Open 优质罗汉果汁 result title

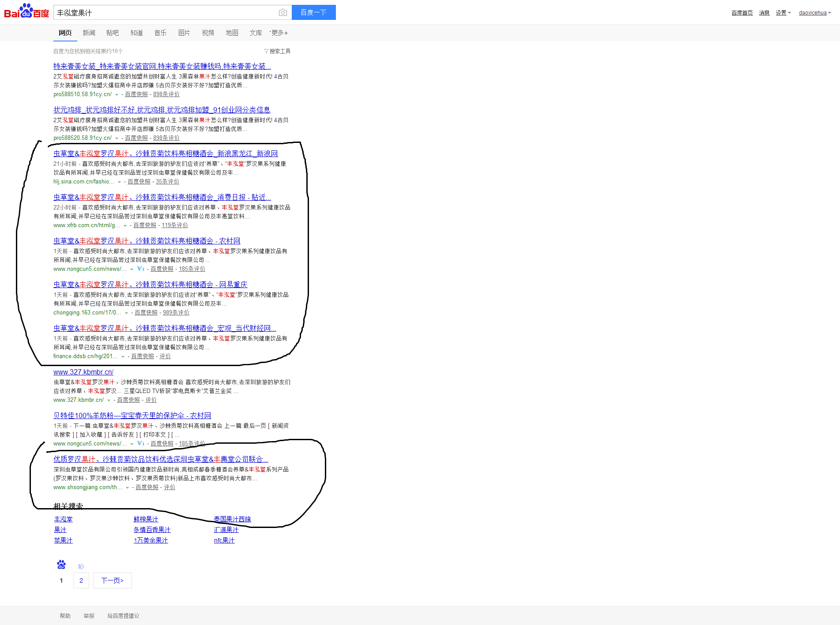tap(161, 459)
